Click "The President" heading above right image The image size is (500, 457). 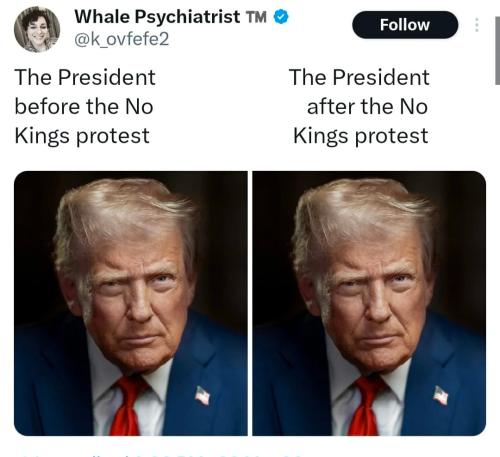[x=359, y=77]
